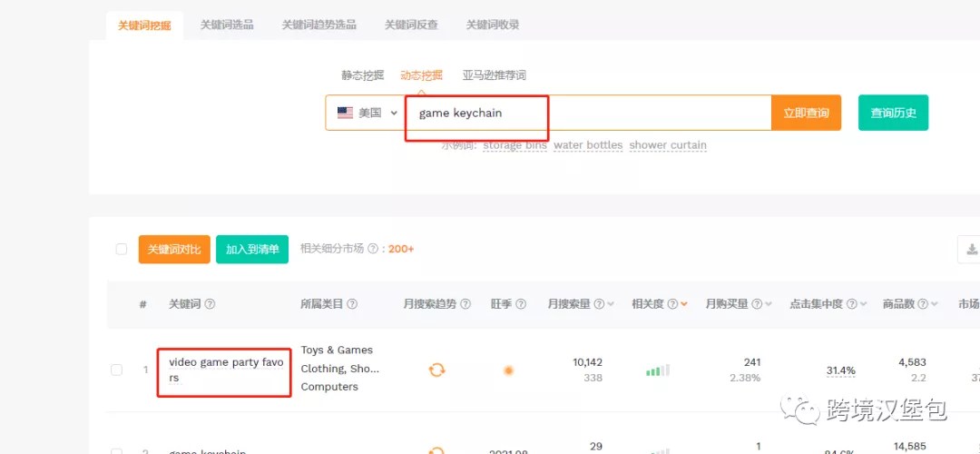
Task: Click help icon beside 相关度 header
Action: 672,304
